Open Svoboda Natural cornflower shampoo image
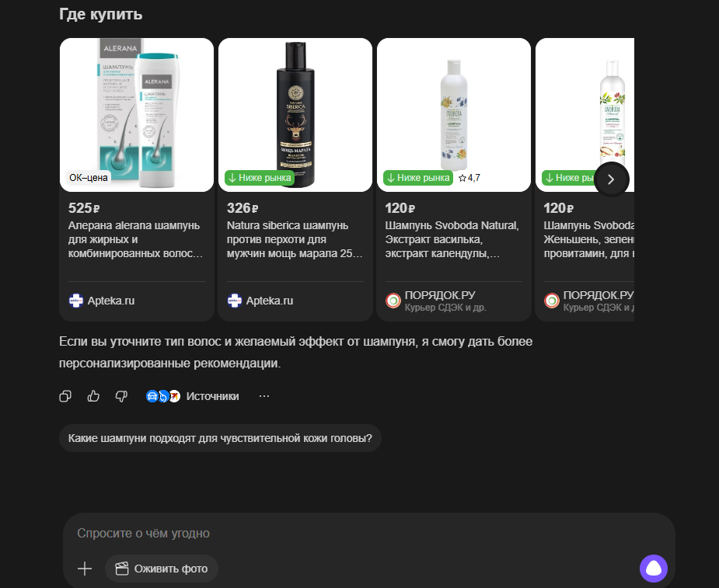 pyautogui.click(x=454, y=115)
